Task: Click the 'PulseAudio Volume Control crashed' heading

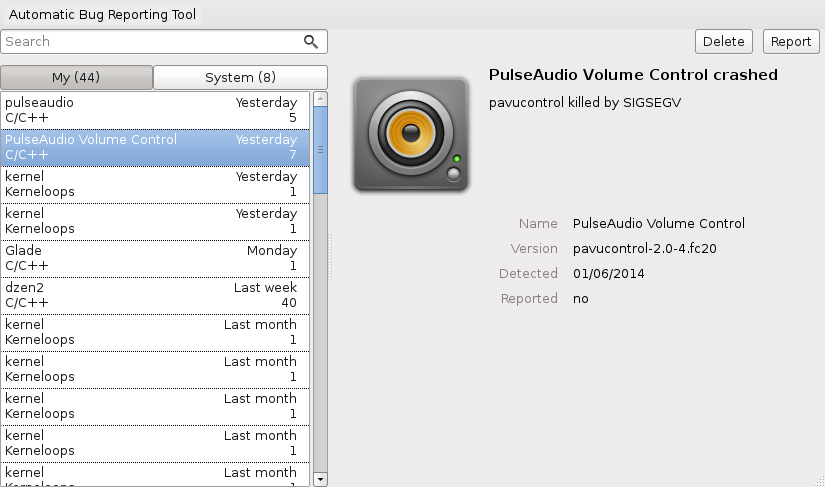Action: coord(633,75)
